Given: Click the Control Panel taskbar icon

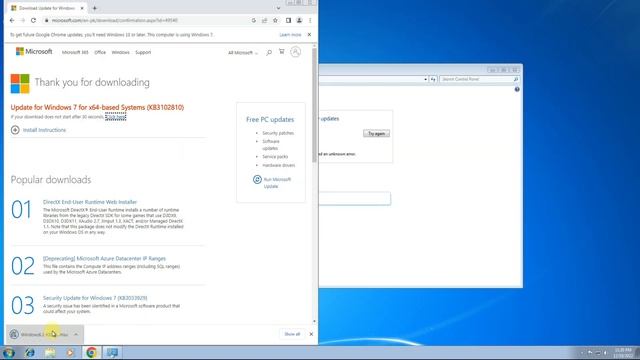Looking at the screenshot, I should [x=112, y=353].
